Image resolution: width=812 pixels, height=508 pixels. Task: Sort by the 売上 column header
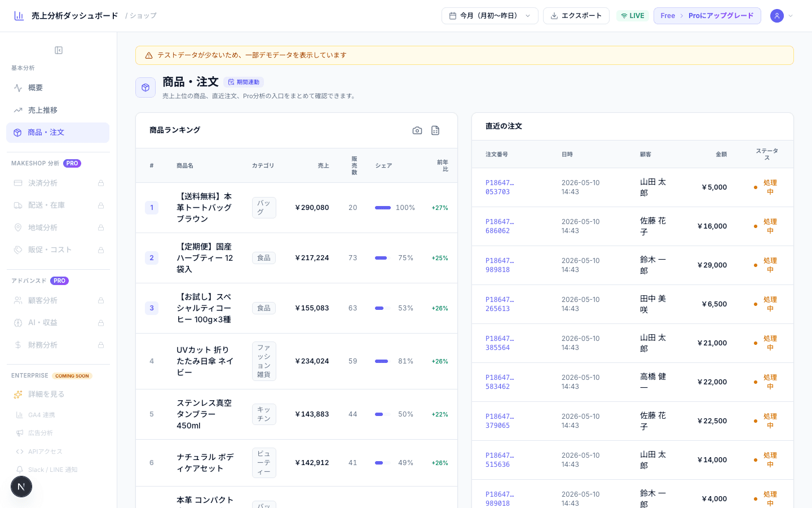(x=323, y=166)
